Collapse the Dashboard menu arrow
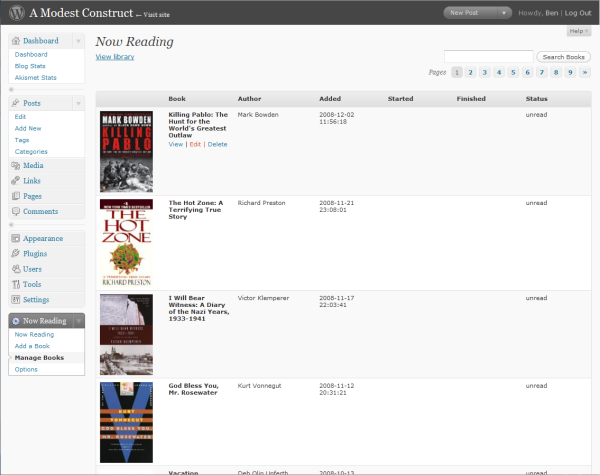This screenshot has width=600, height=475. coord(78,41)
